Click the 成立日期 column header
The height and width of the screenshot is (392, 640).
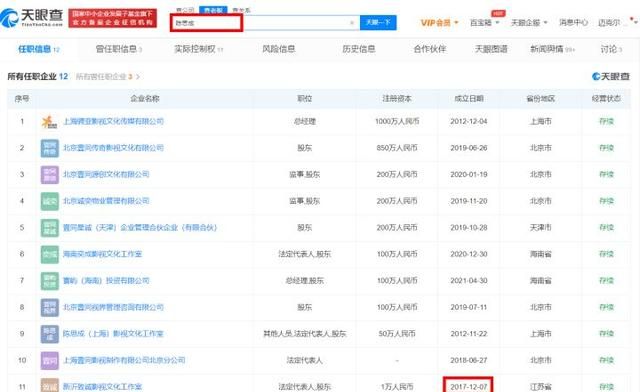point(469,98)
